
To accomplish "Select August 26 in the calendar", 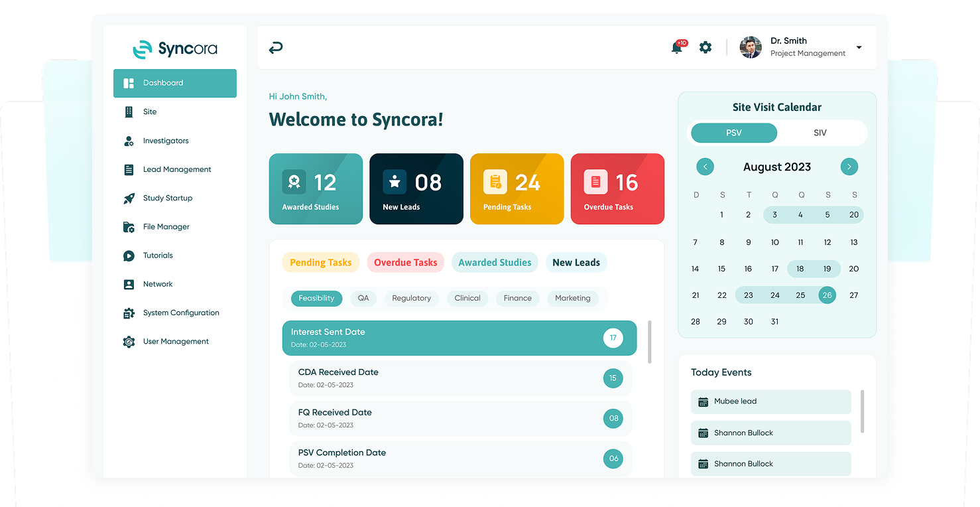I will 827,295.
